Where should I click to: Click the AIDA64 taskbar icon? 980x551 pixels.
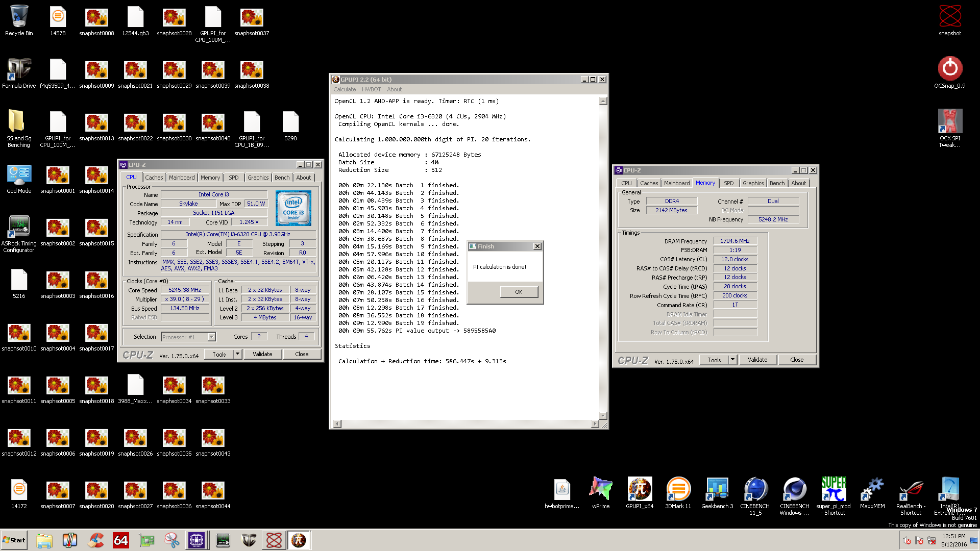(x=121, y=540)
